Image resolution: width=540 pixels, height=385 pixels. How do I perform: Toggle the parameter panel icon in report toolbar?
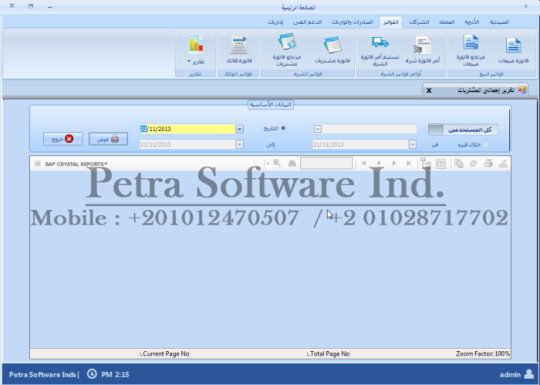click(441, 164)
